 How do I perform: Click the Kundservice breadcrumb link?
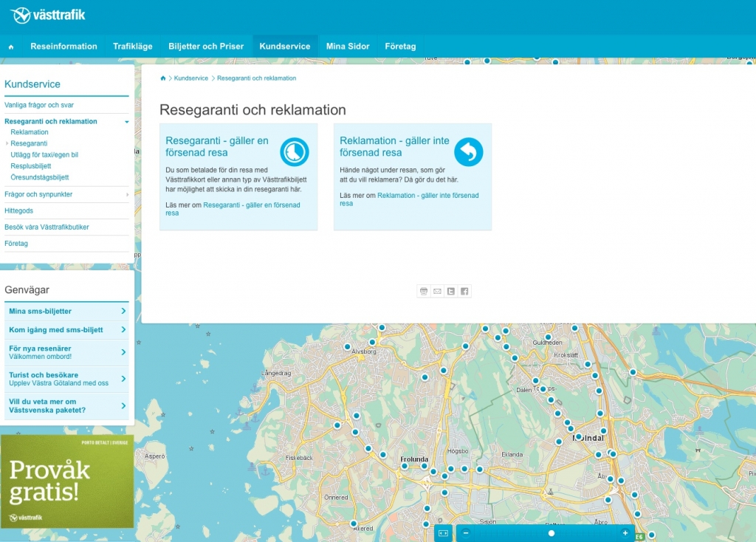point(191,78)
